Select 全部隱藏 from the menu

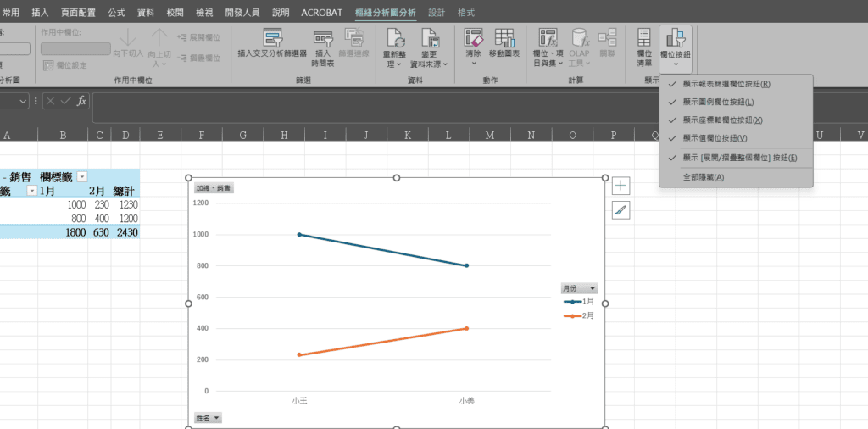(x=703, y=177)
